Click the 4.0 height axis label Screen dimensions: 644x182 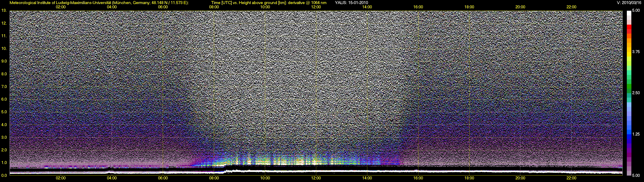pos(4,125)
